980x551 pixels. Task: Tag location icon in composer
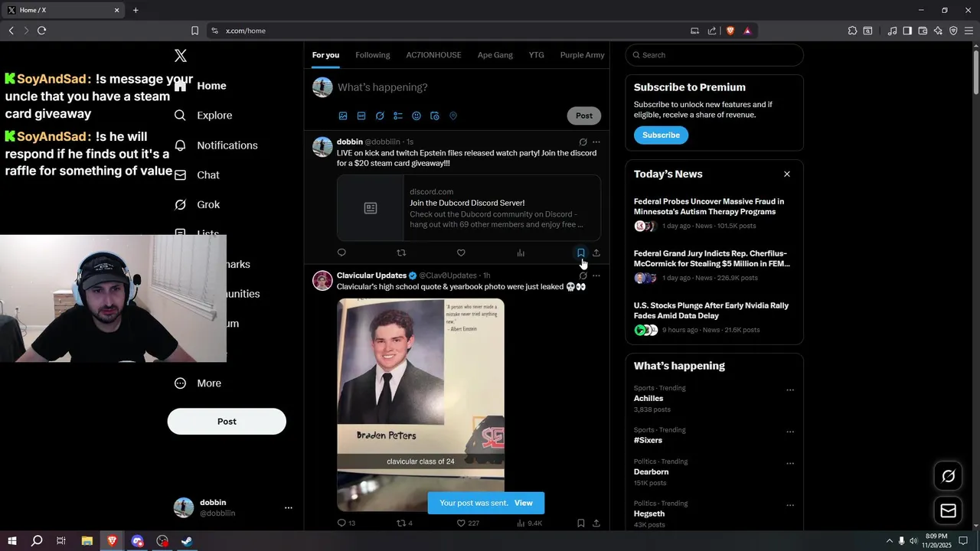tap(453, 116)
